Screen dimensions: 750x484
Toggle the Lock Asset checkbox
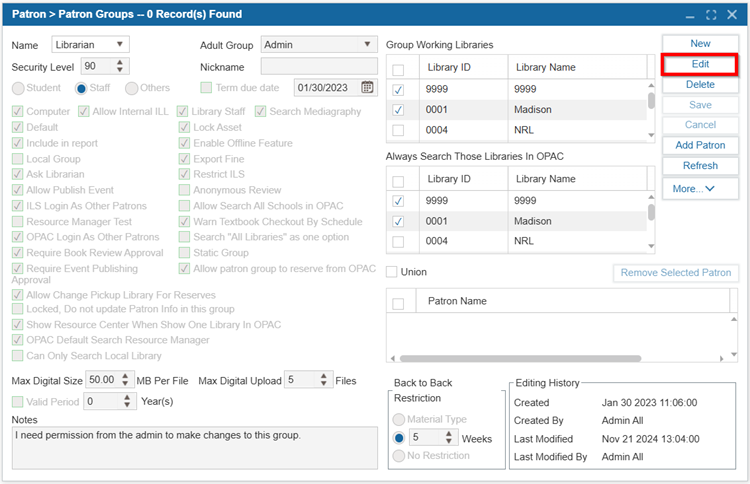[184, 127]
